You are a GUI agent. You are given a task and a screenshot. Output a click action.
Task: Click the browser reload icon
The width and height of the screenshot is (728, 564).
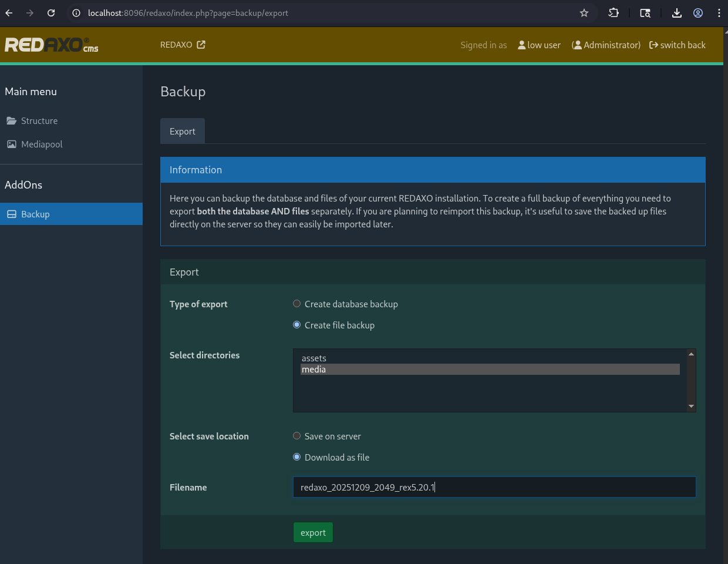click(51, 13)
